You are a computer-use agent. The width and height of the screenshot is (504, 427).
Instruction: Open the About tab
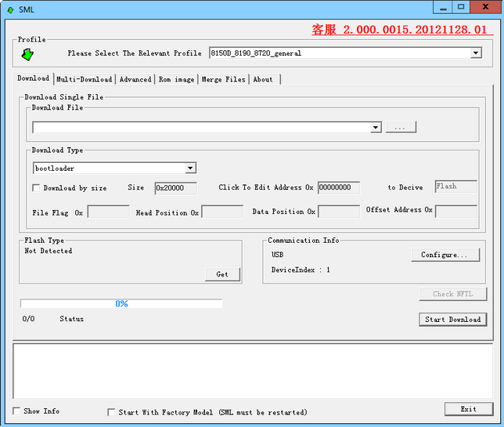(x=263, y=79)
